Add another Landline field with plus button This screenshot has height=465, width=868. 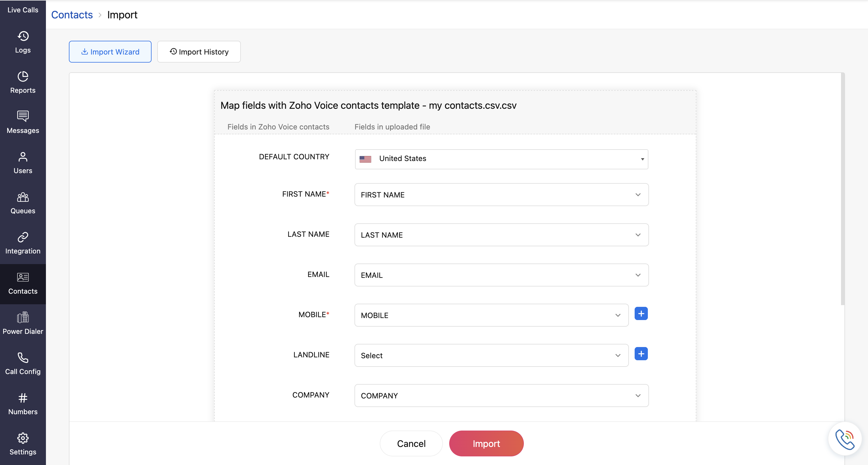pyautogui.click(x=641, y=354)
